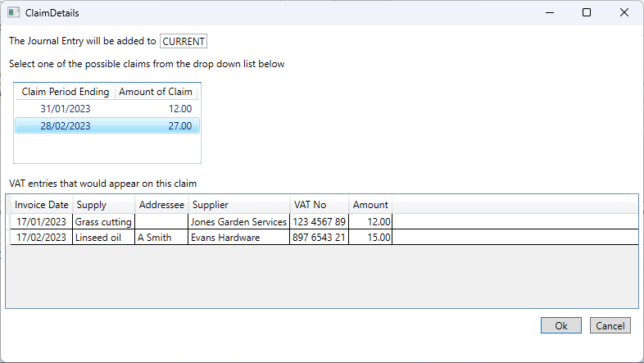Click the Supplier column header
Image resolution: width=644 pixels, height=363 pixels.
[x=239, y=205]
